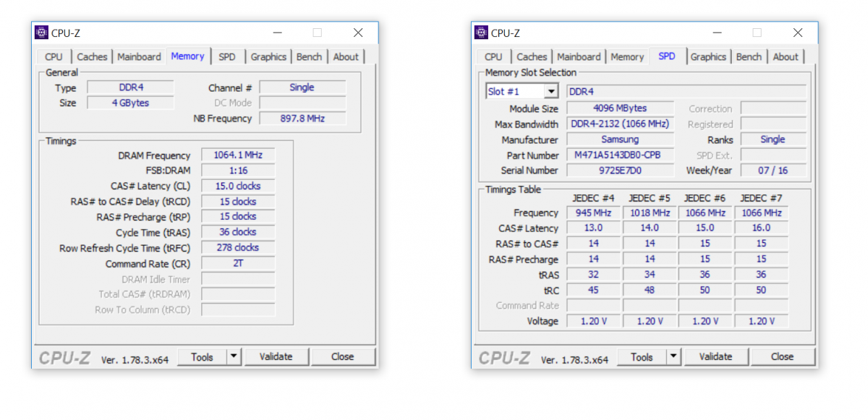Switch to the Memory tab in right window
The image size is (868, 420).
[627, 56]
